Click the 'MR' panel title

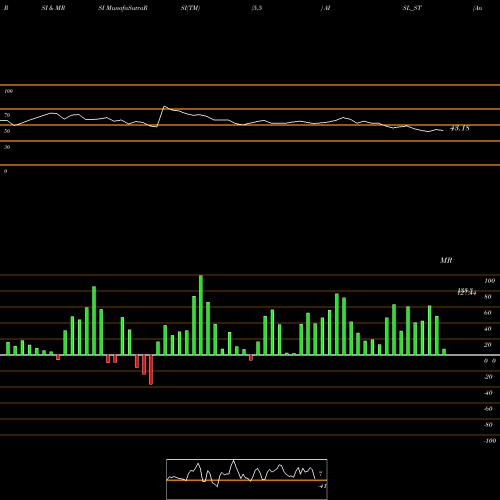[x=446, y=260]
